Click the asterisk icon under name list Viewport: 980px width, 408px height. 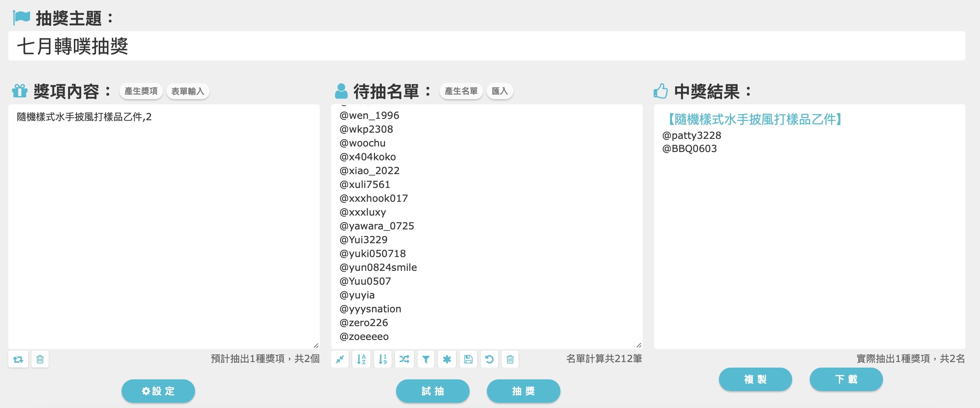tap(447, 359)
